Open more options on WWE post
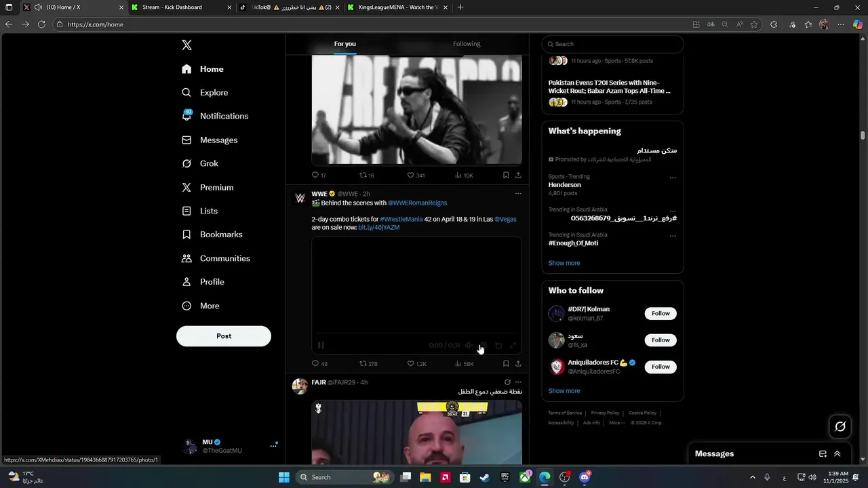This screenshot has width=868, height=488. coord(518,194)
